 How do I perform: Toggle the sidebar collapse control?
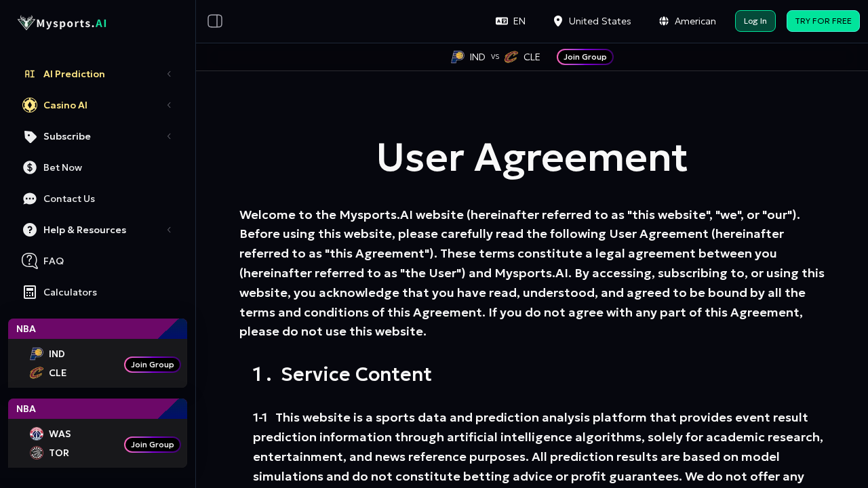[x=215, y=21]
